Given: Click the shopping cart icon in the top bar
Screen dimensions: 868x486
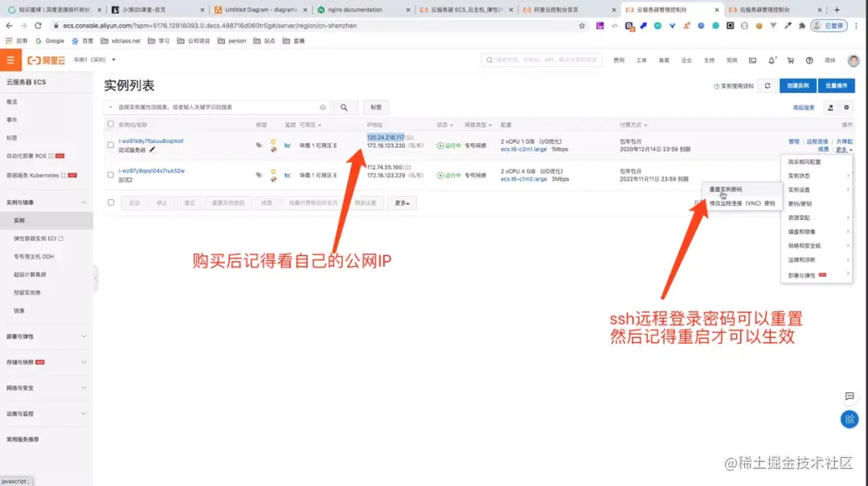Looking at the screenshot, I should [789, 60].
